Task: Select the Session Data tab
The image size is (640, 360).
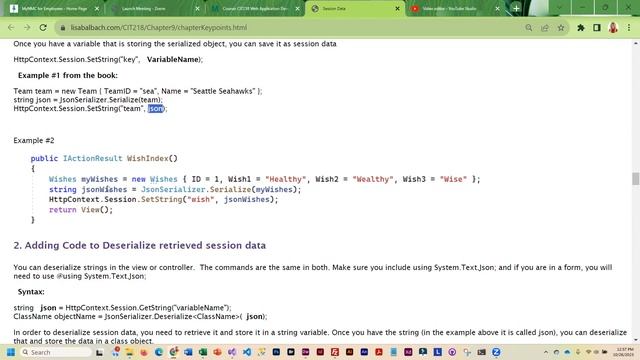Action: point(355,9)
